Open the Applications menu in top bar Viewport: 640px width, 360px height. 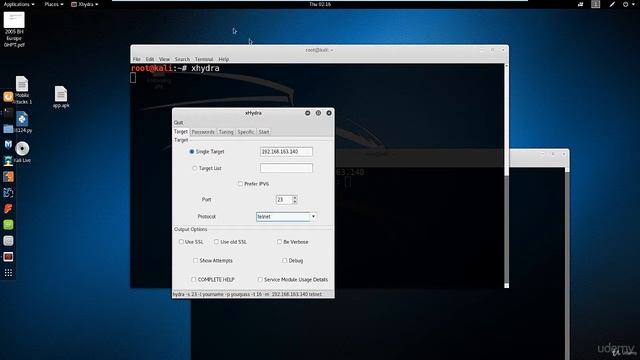click(x=19, y=4)
